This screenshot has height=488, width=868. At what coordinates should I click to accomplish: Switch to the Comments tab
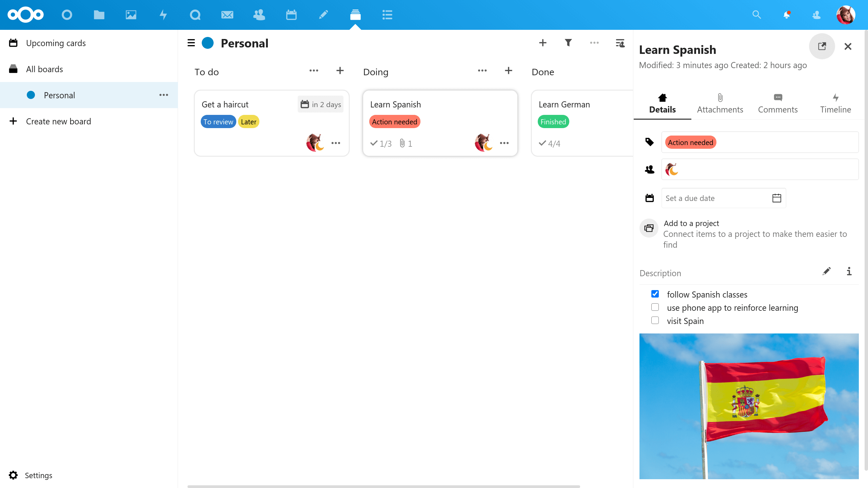click(778, 102)
